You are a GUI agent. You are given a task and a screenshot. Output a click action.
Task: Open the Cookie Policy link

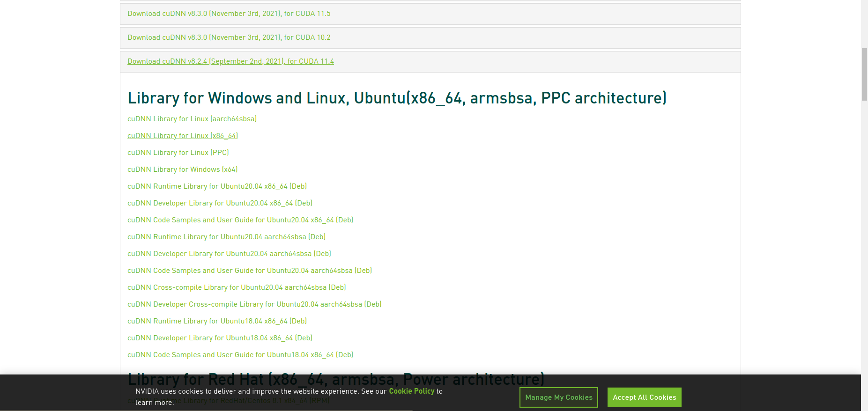pyautogui.click(x=412, y=391)
